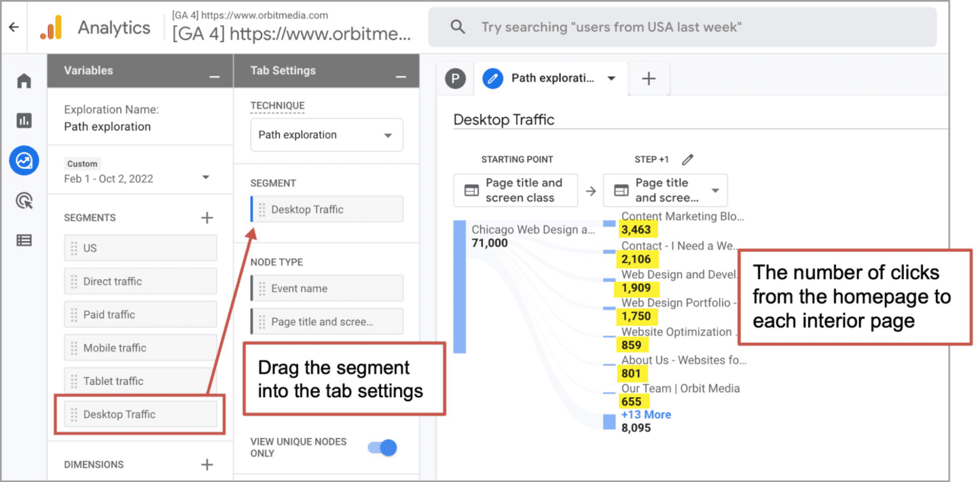Open the Path exploration technique dropdown
Viewport: 980px width, 482px height.
click(x=326, y=135)
